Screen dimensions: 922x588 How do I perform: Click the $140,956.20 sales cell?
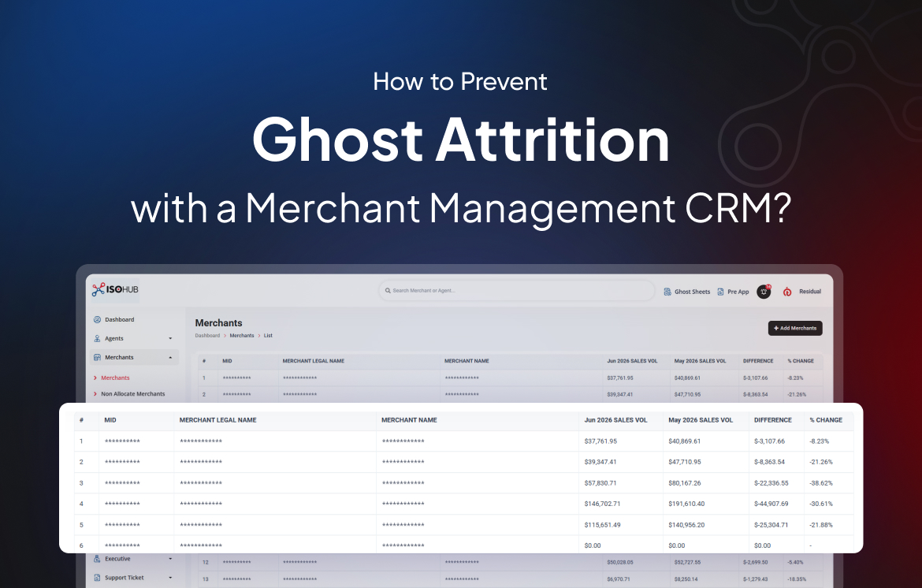pyautogui.click(x=686, y=524)
